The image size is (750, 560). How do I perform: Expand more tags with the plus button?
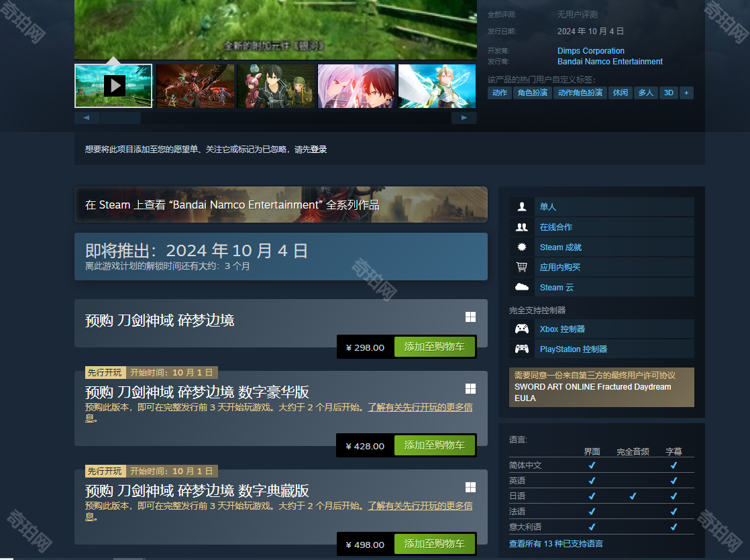686,93
